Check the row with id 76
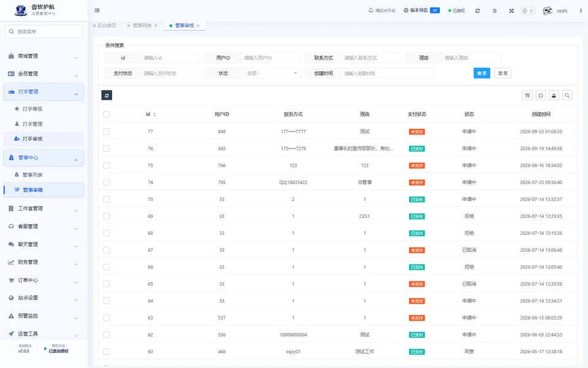This screenshot has height=368, width=588. pos(107,148)
